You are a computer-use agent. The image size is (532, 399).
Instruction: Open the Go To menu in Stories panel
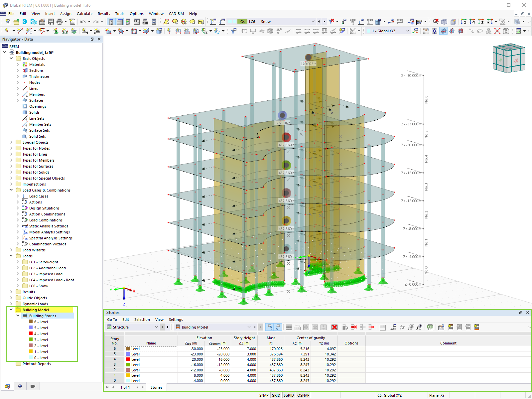(112, 320)
